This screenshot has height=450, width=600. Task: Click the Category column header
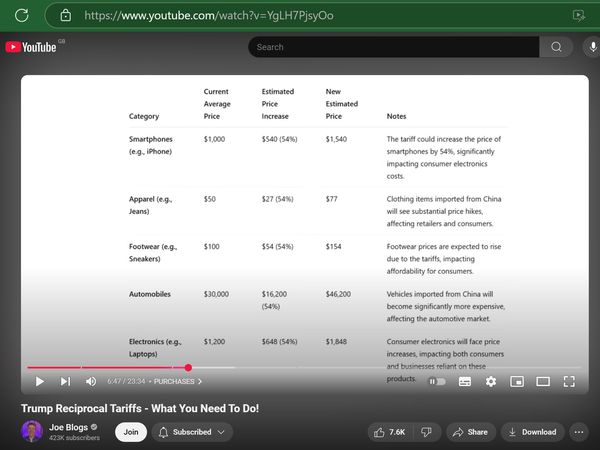pos(143,116)
